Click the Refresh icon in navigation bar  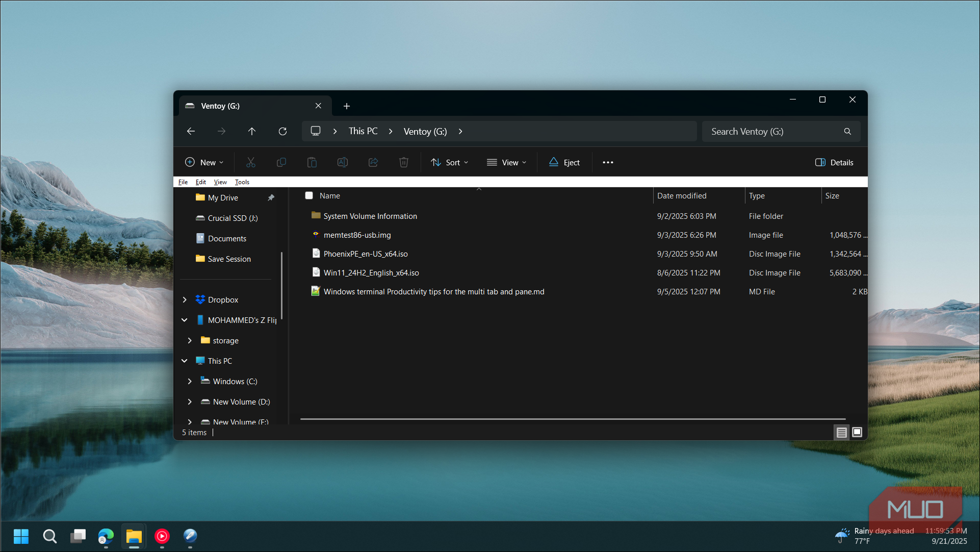(x=282, y=132)
